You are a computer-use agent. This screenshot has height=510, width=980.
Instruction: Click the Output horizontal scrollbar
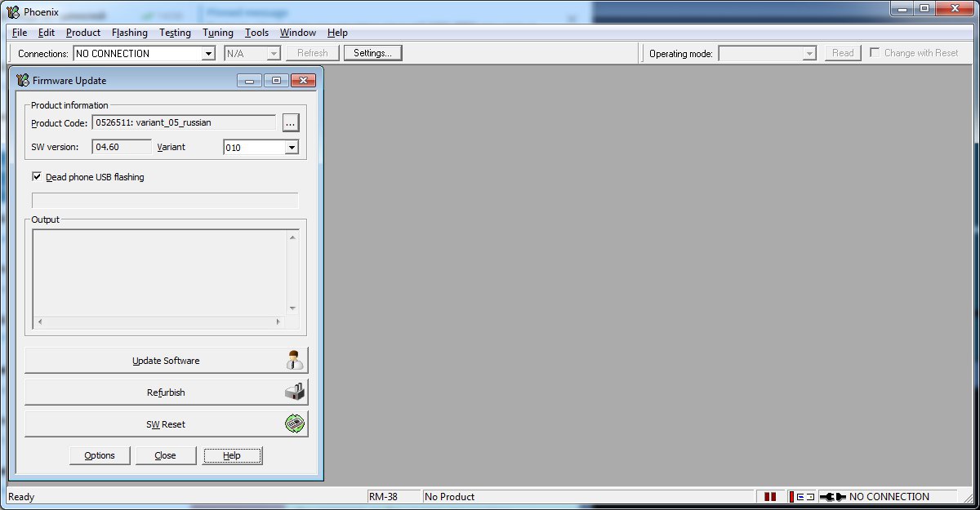click(x=159, y=322)
